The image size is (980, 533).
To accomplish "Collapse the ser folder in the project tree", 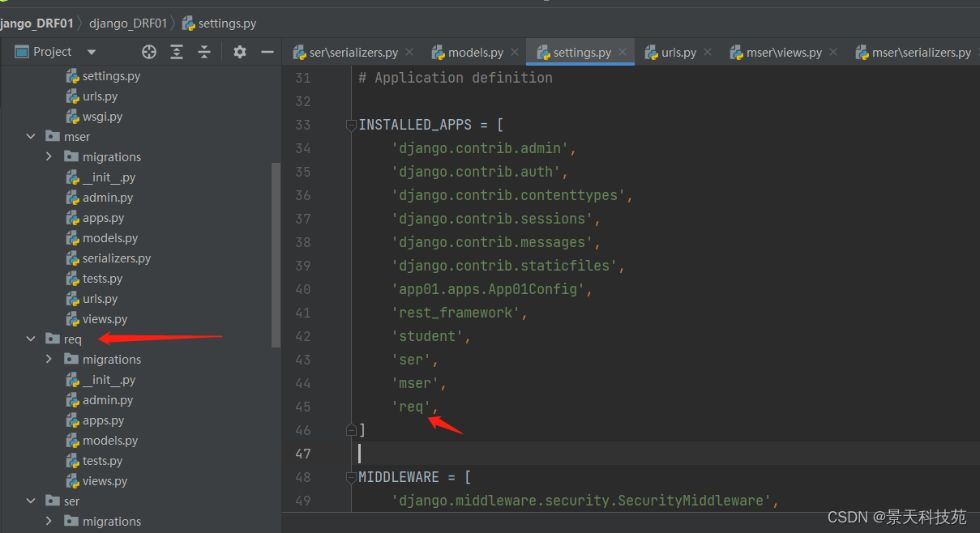I will [31, 501].
